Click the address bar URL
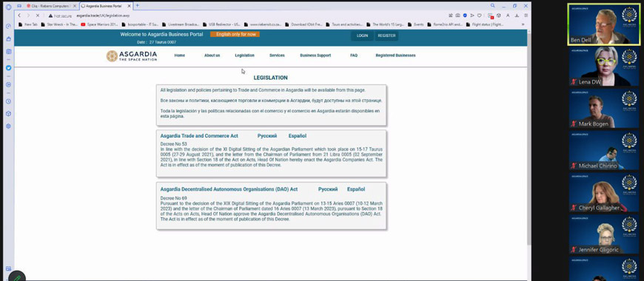This screenshot has width=644, height=281. (103, 16)
